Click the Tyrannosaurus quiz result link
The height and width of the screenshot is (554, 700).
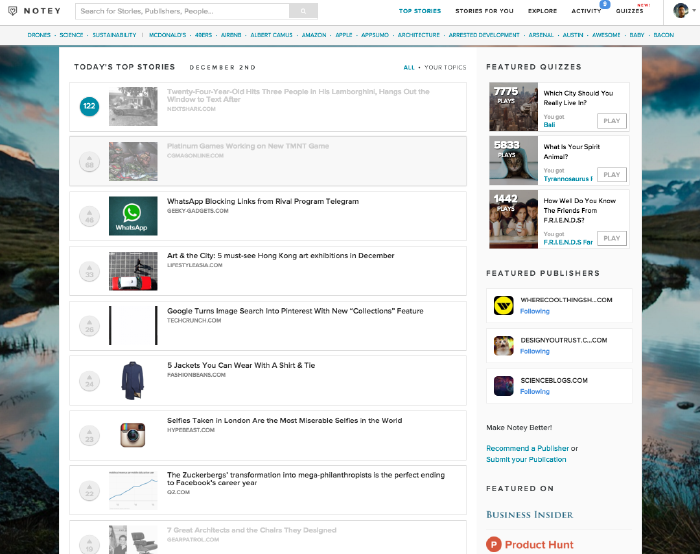pyautogui.click(x=568, y=179)
